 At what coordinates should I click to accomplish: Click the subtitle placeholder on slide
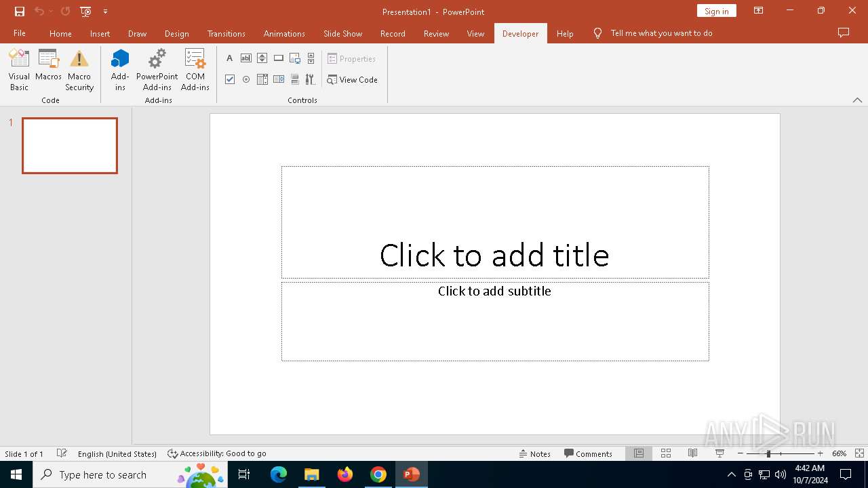click(495, 321)
